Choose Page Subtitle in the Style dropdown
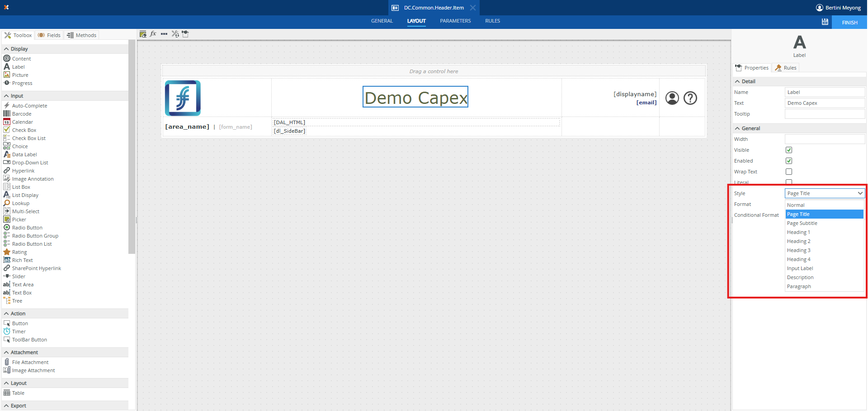Image resolution: width=868 pixels, height=411 pixels. (x=802, y=223)
